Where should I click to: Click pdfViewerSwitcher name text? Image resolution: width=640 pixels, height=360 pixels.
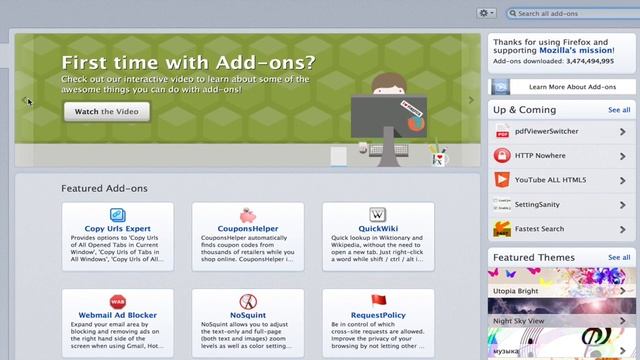[547, 131]
